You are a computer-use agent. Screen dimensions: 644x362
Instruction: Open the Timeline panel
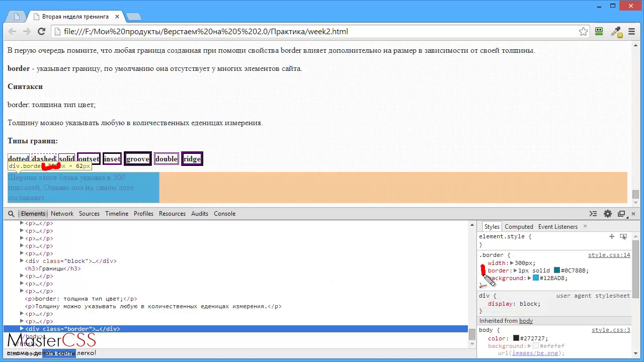pos(117,214)
